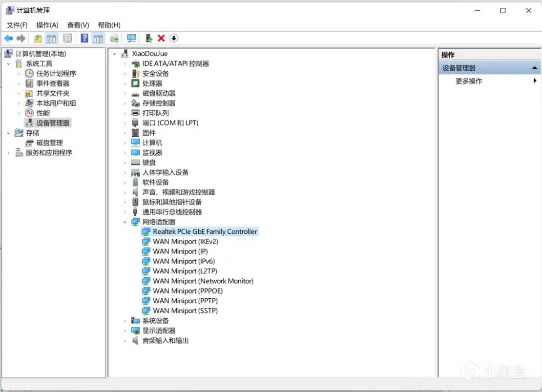Select Realtek PCIe GbE Family Controller

205,231
